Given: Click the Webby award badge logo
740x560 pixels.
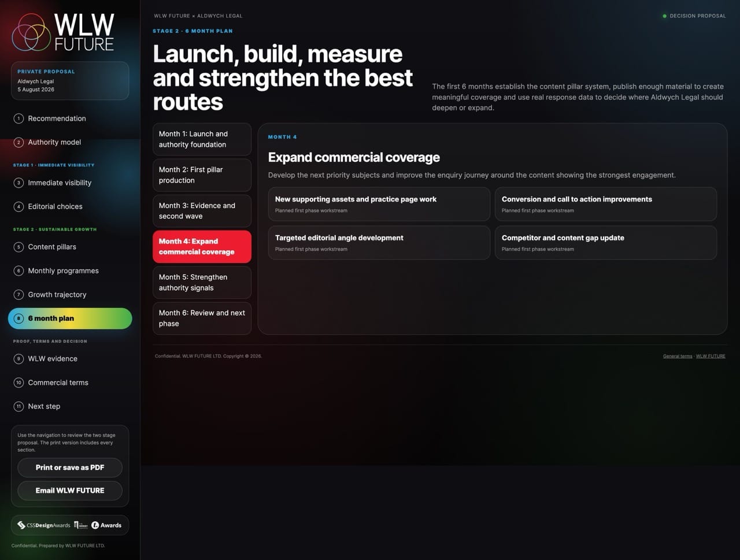Looking at the screenshot, I should (81, 525).
